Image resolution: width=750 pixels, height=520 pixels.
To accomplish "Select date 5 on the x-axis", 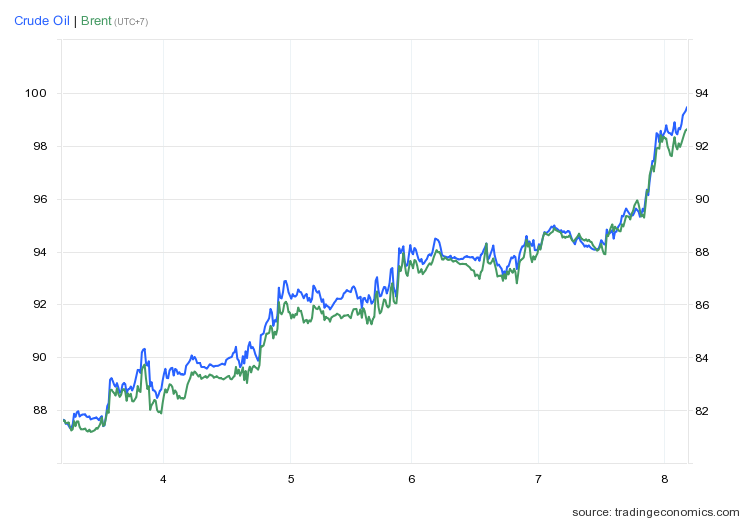I will point(290,478).
